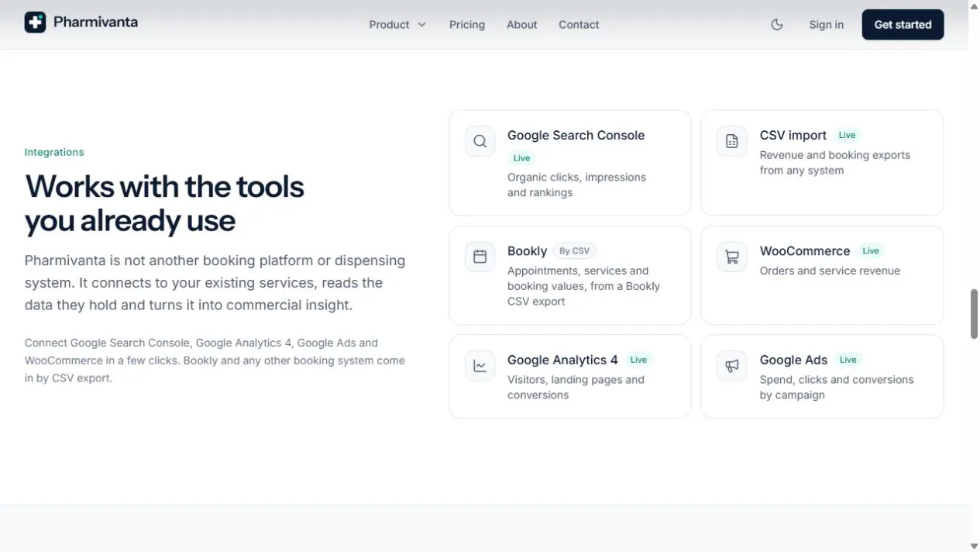
Task: Click the heading 'Works with the tools you already use'
Action: coord(164,203)
